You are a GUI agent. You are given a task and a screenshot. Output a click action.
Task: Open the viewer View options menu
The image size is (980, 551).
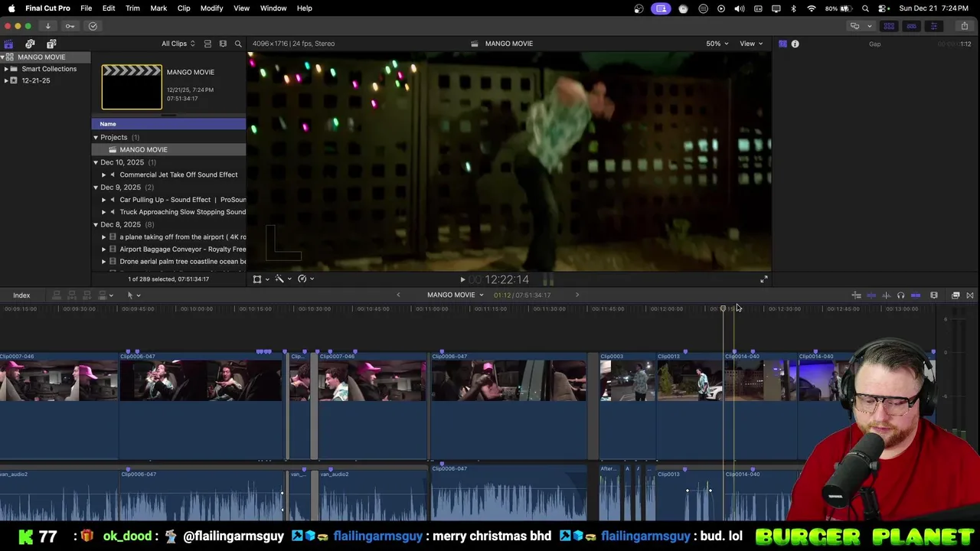click(x=750, y=44)
